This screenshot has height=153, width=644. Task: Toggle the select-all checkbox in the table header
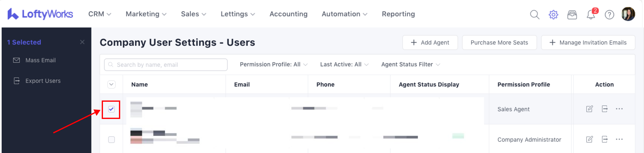(112, 84)
